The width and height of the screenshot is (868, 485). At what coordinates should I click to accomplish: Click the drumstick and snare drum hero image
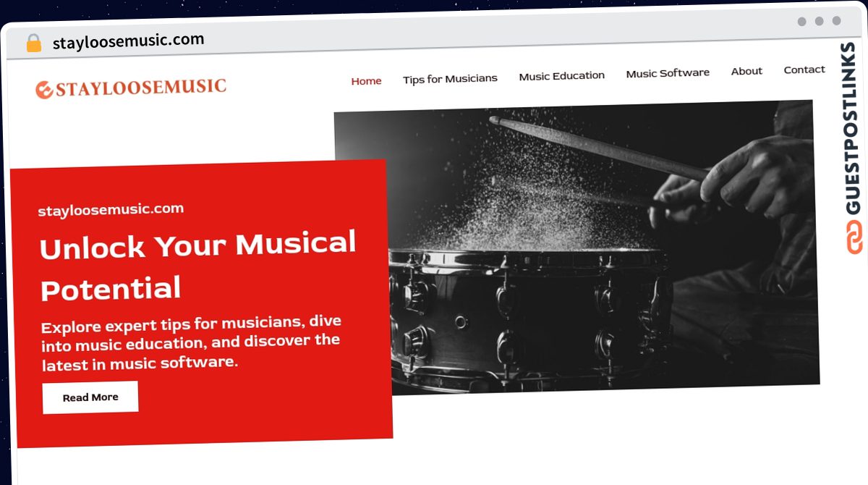point(576,248)
